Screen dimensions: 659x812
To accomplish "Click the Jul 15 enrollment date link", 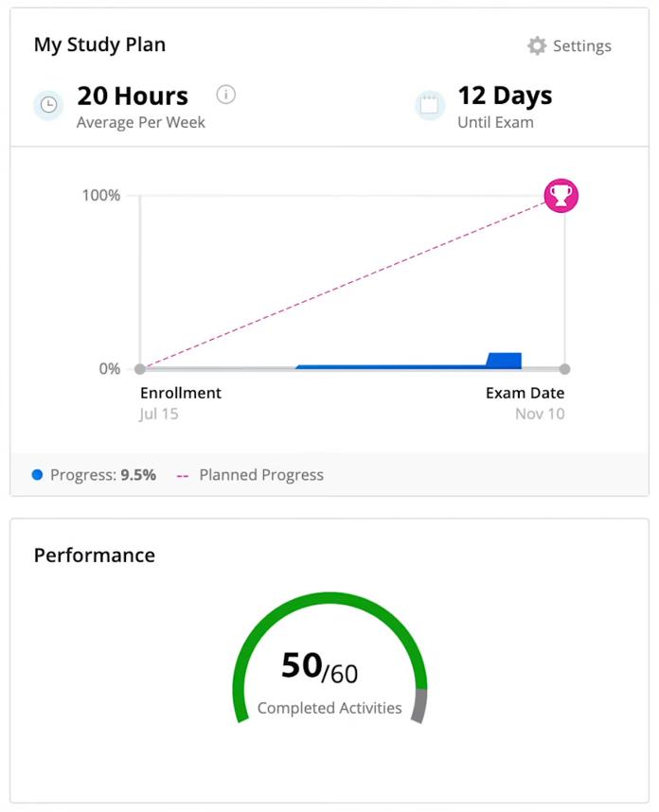I will [159, 414].
